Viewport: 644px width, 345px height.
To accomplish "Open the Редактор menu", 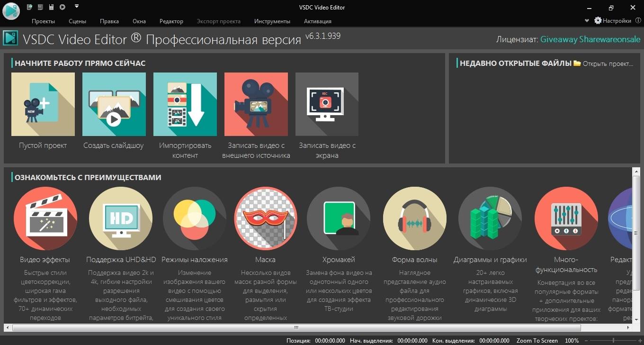I will tap(171, 21).
